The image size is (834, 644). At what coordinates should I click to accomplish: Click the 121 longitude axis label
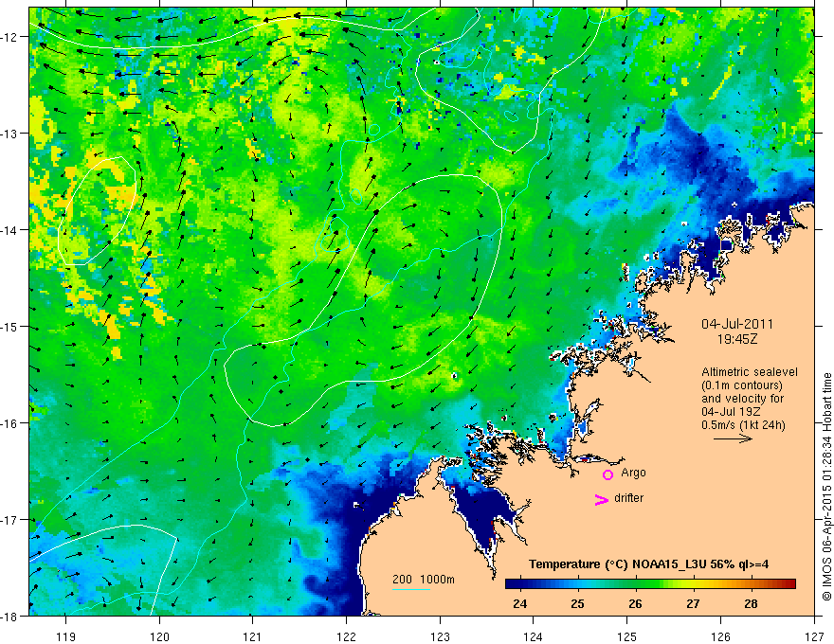tap(253, 636)
